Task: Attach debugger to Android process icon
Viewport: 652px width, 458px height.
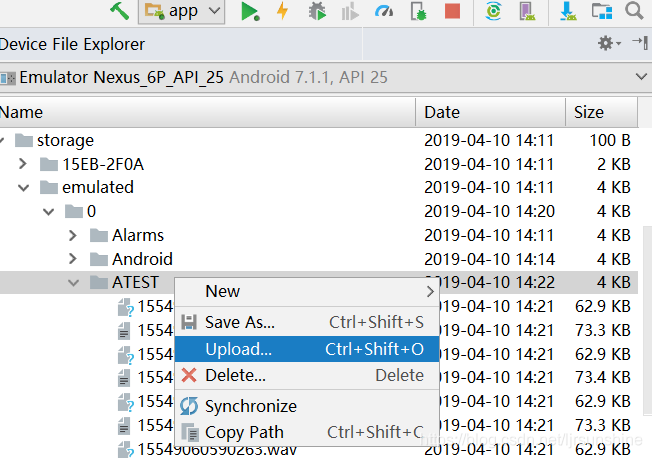Action: point(419,11)
